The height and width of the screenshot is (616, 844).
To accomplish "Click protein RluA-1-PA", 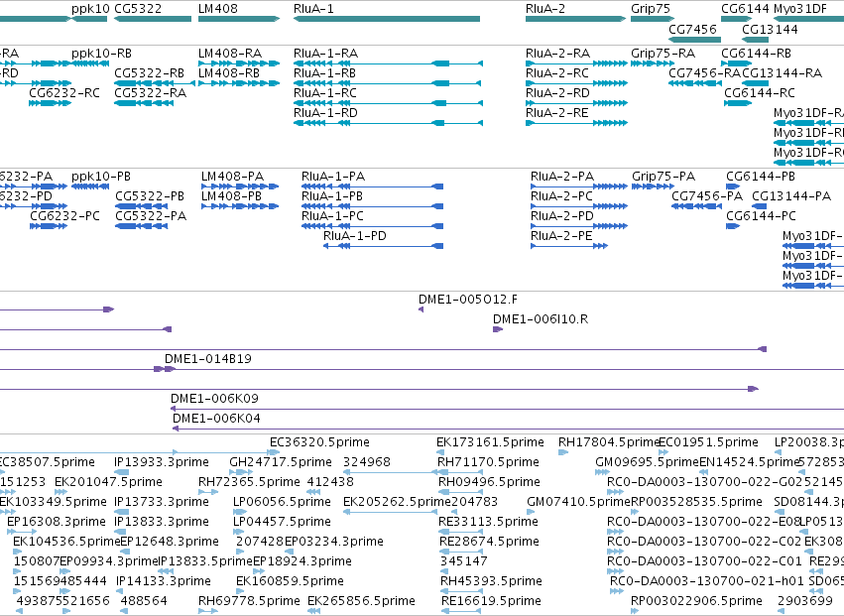I will 333,177.
